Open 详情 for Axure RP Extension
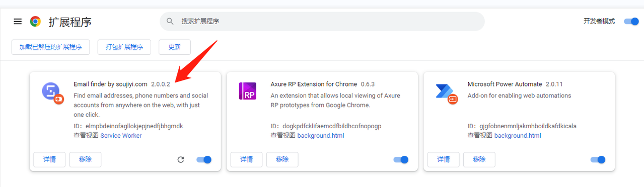This screenshot has height=187, width=644. point(247,159)
